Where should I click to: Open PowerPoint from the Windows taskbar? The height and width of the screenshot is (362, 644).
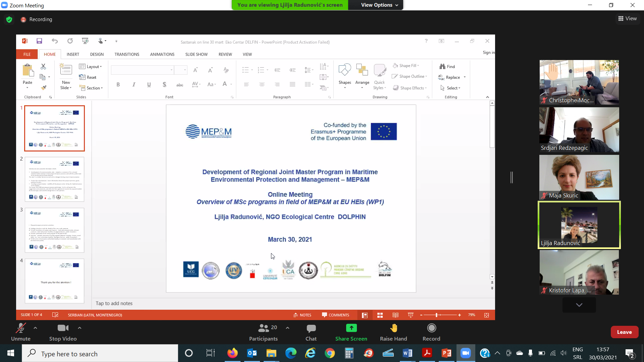tap(446, 353)
